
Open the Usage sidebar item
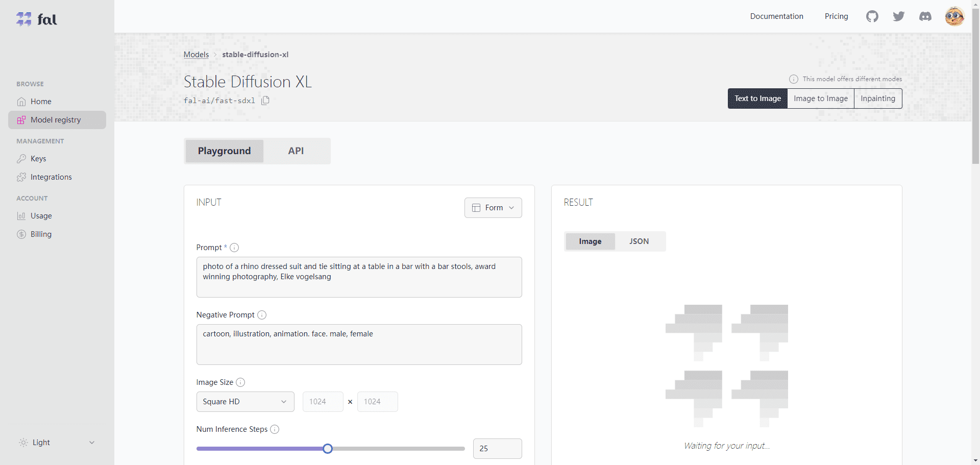57,216
